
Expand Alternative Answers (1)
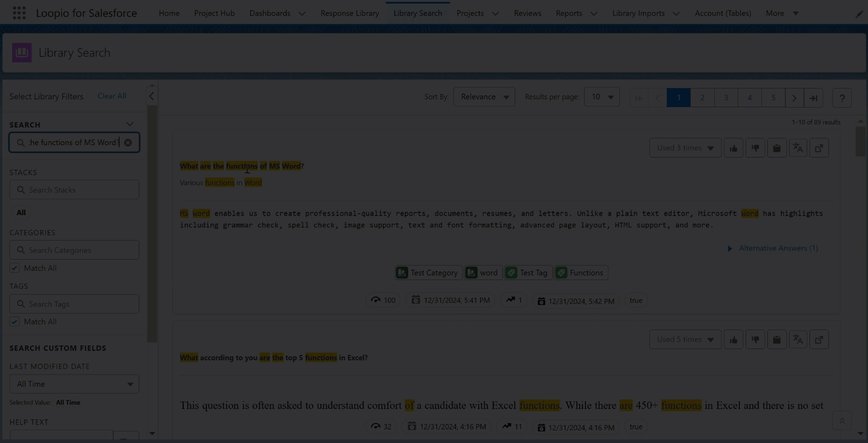[x=774, y=248]
